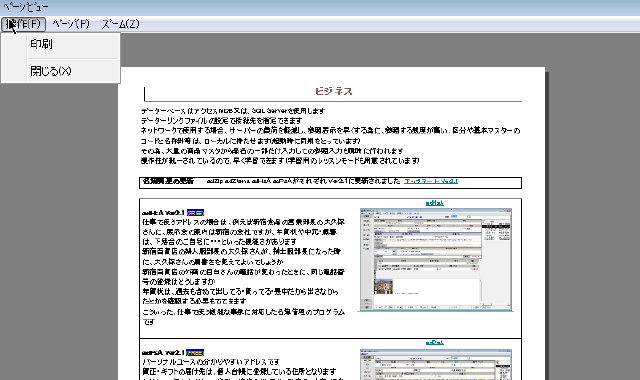Open the adPal link above second screenshot

434,342
